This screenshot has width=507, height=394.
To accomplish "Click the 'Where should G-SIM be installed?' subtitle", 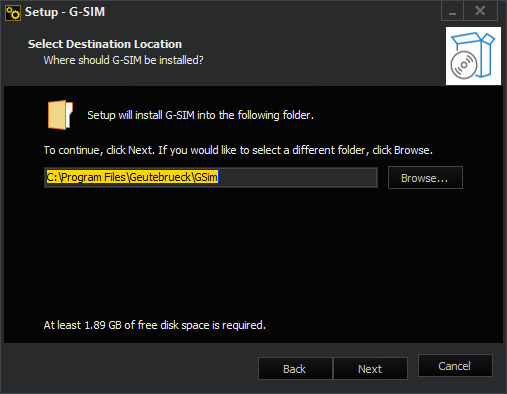I will [x=123, y=60].
